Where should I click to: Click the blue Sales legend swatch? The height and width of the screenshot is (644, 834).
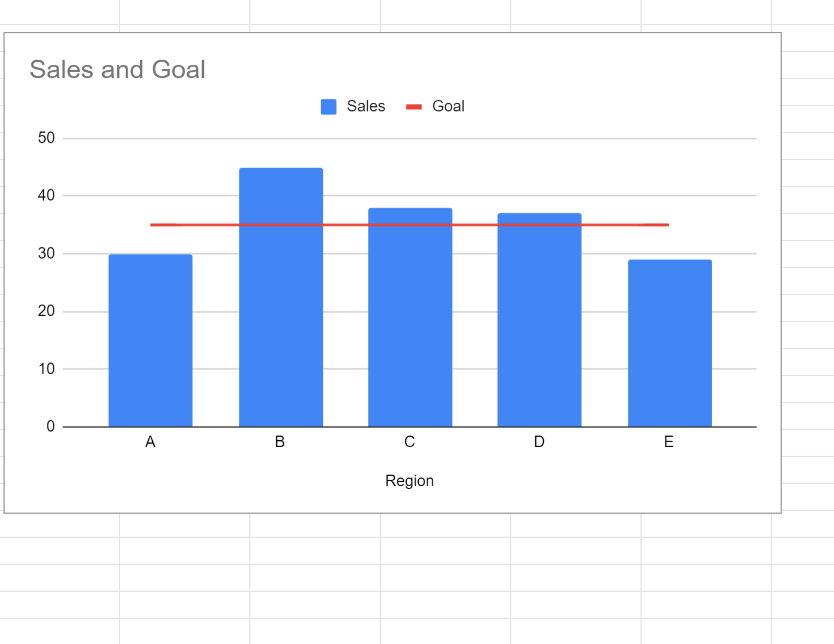pyautogui.click(x=329, y=107)
